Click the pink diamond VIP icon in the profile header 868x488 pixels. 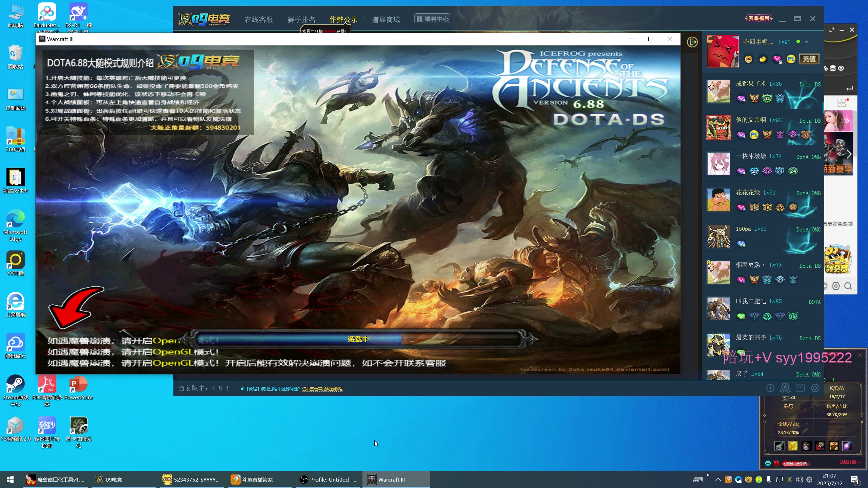coord(777,60)
